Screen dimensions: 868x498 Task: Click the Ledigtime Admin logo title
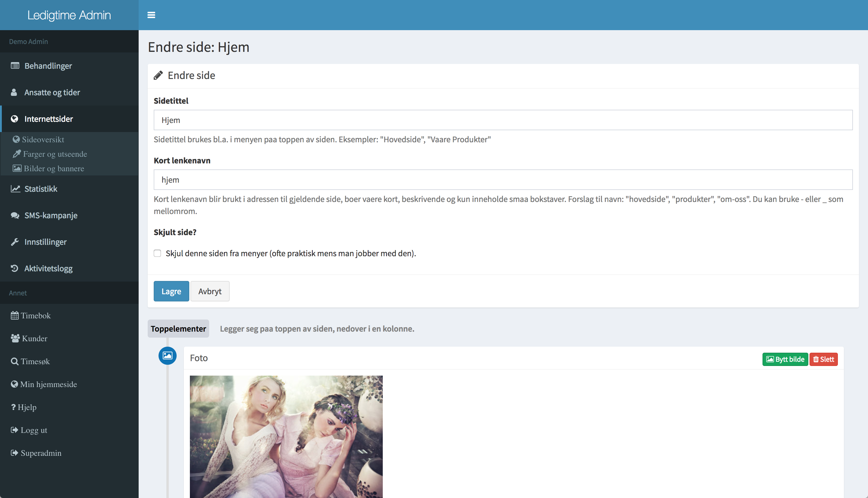[x=69, y=15]
